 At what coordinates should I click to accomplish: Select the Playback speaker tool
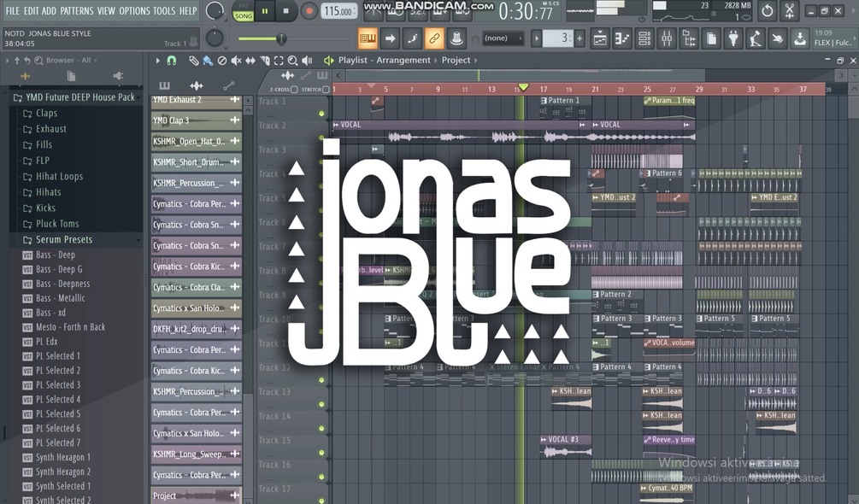(x=308, y=60)
